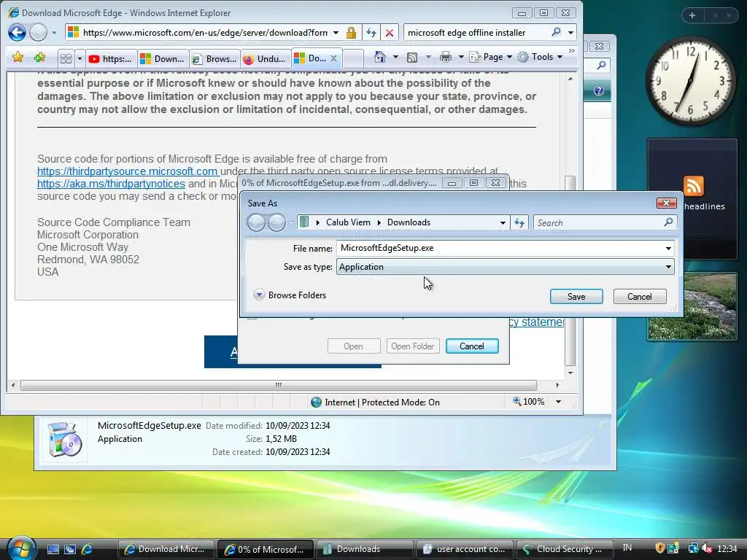The height and width of the screenshot is (560, 747).
Task: Open Save As address path dropdown arrow
Action: click(x=503, y=223)
